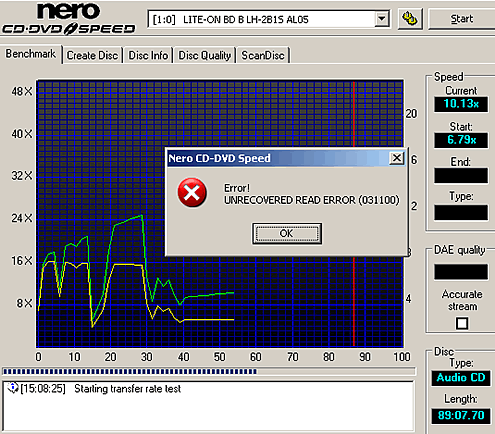This screenshot has height=434, width=495.
Task: Click the Start speed value 6.79x
Action: coord(461,140)
